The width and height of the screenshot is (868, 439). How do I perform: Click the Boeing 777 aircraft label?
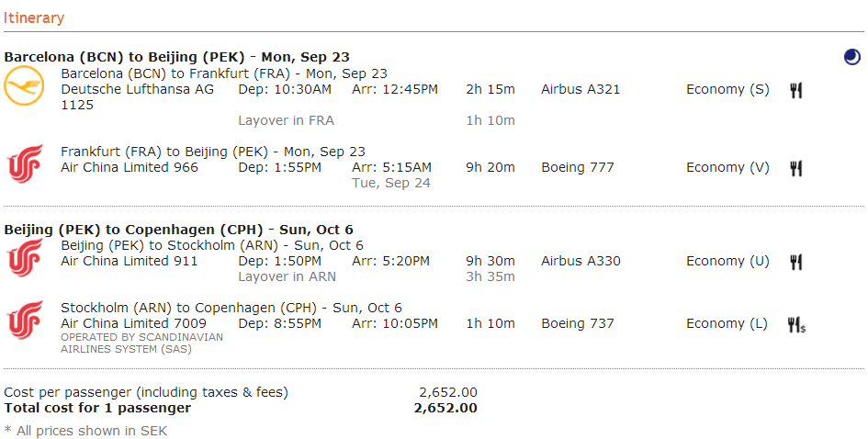pos(578,167)
